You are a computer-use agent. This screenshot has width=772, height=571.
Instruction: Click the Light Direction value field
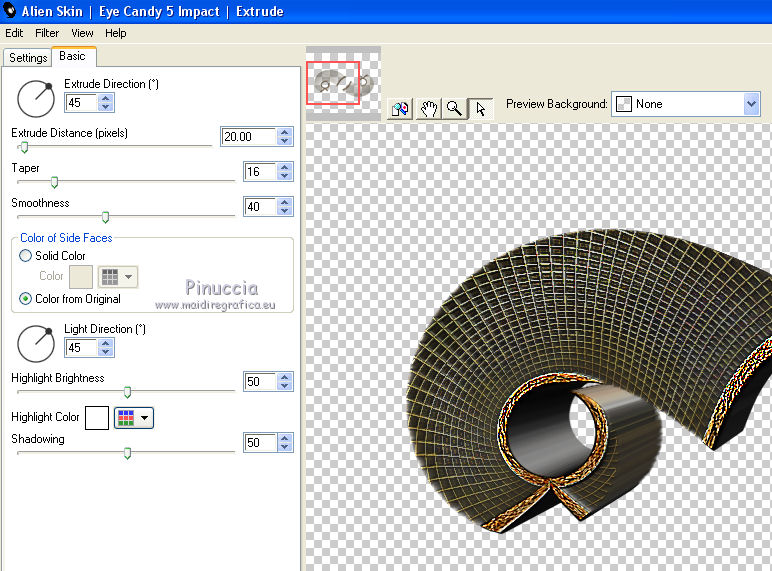point(82,348)
